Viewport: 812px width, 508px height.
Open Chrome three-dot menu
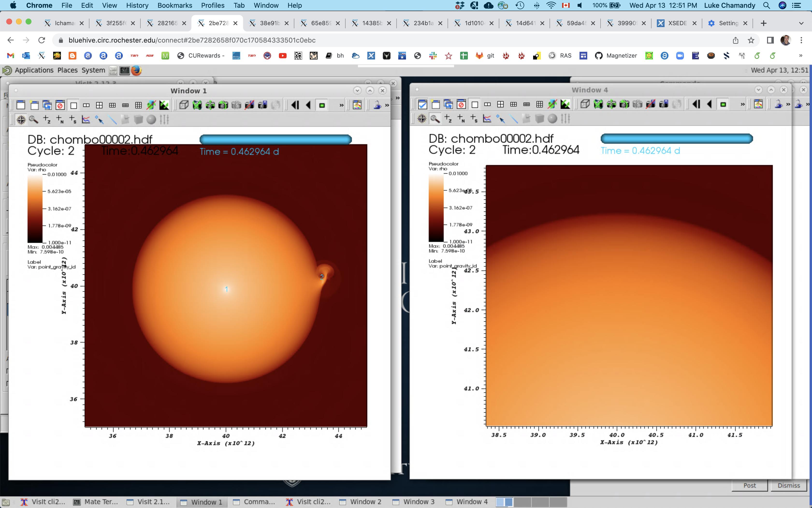coord(801,40)
